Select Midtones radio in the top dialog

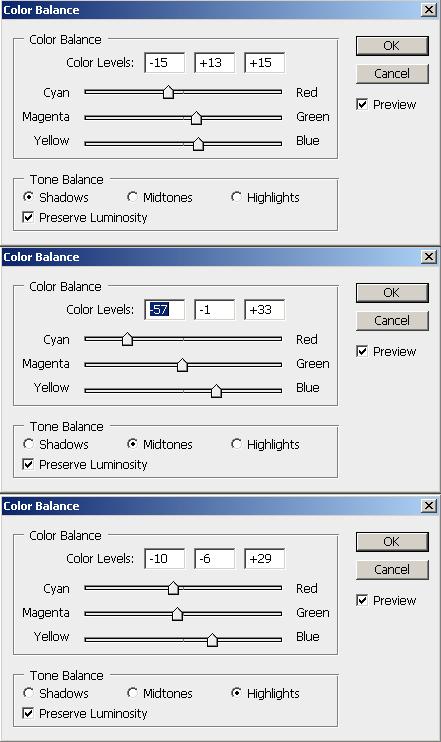(x=132, y=197)
